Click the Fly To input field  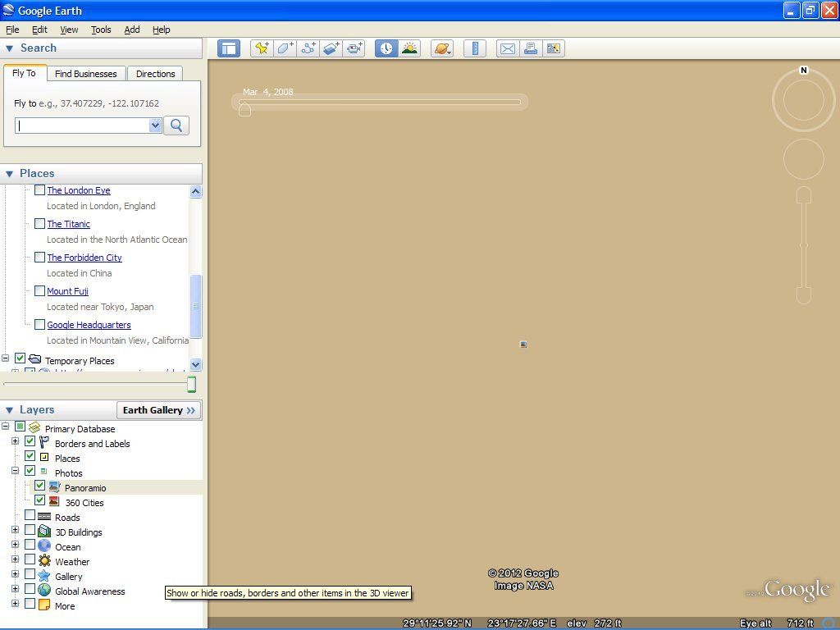pos(82,126)
